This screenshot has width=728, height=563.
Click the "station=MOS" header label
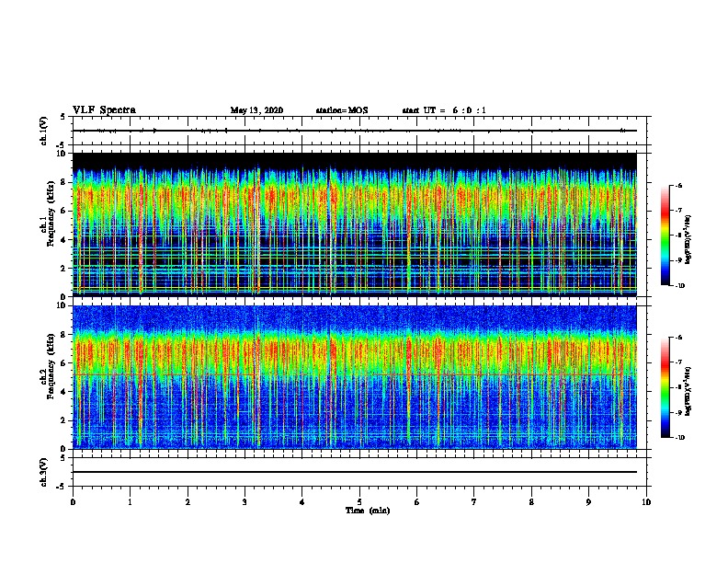pos(342,110)
